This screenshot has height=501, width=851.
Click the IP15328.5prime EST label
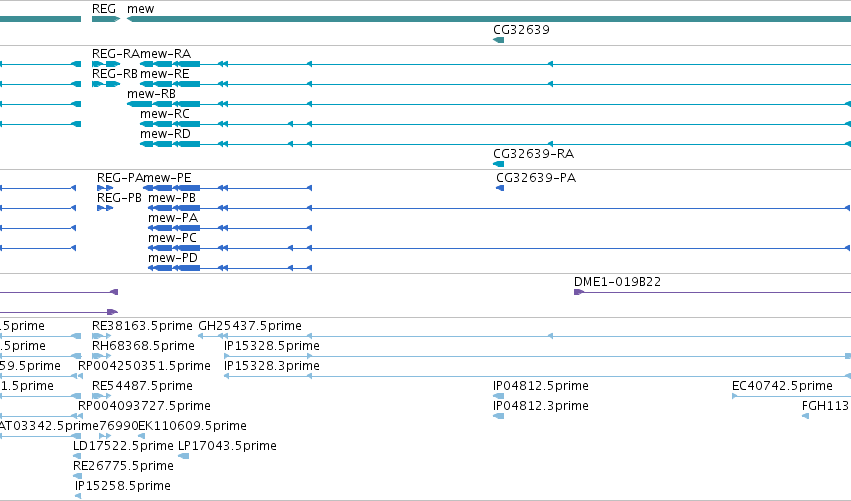tap(272, 346)
